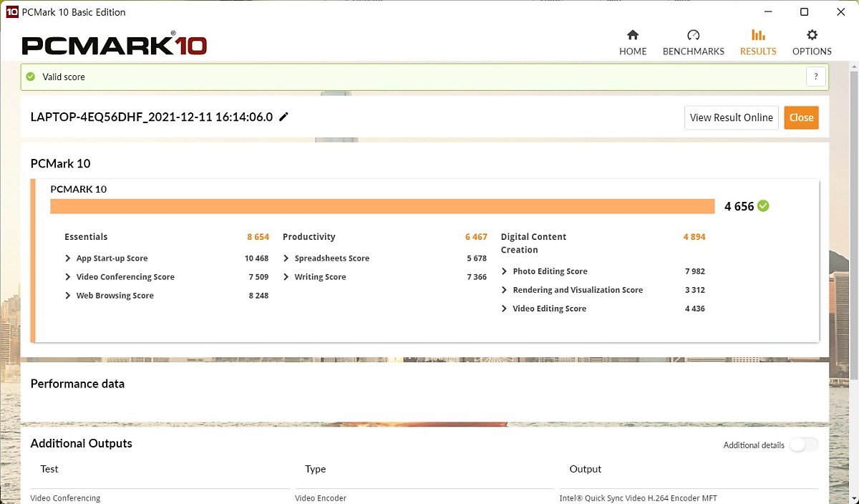
Task: Click the PCMARK 10 logo
Action: [115, 44]
